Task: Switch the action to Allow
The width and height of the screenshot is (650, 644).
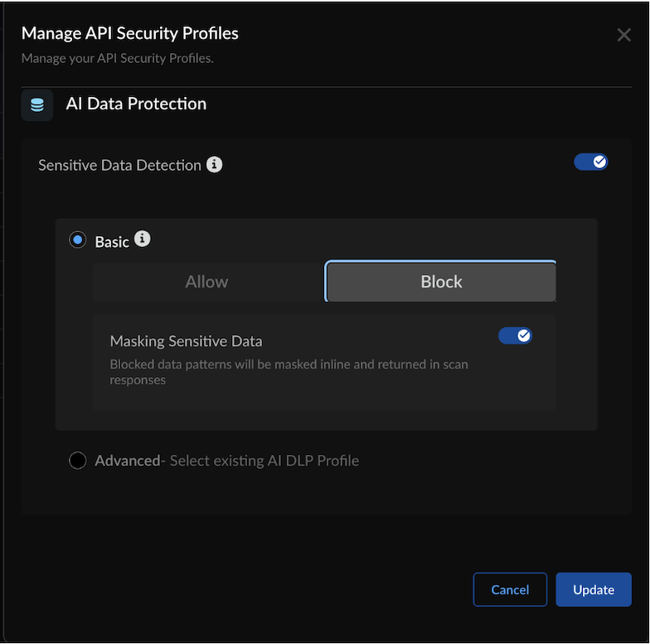Action: (x=207, y=282)
